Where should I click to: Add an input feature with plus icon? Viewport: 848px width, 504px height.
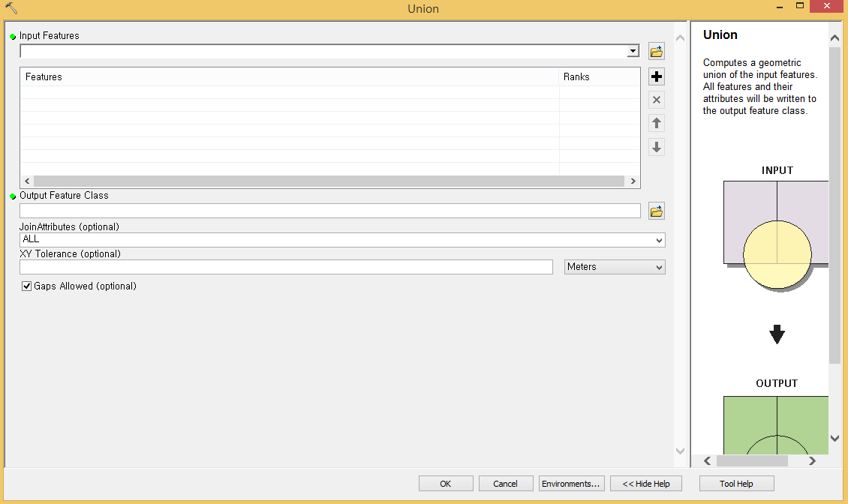point(656,76)
